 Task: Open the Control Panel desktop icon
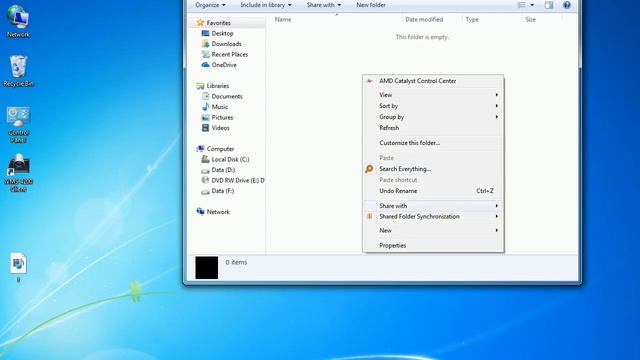pyautogui.click(x=18, y=124)
